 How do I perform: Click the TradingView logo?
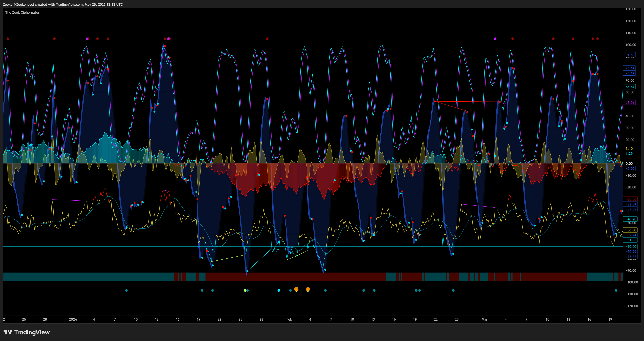tap(27, 332)
